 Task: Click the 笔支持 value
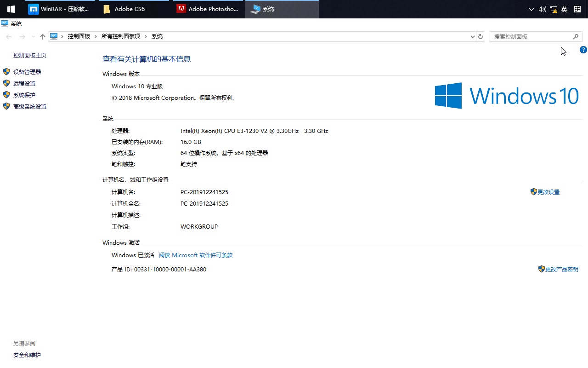pos(189,164)
